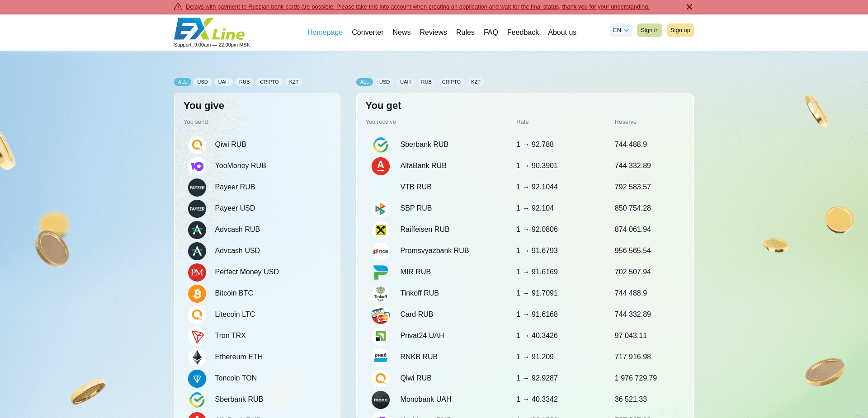
Task: Toggle the CRIPTO filter in You give panel
Action: [x=269, y=82]
